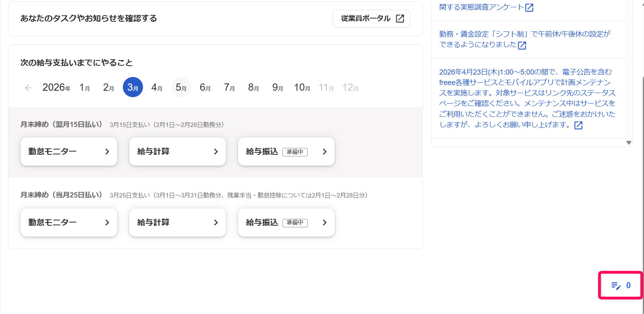Click 準備中 badge in 翌月15日払い 給与振込
Image resolution: width=644 pixels, height=314 pixels.
295,152
